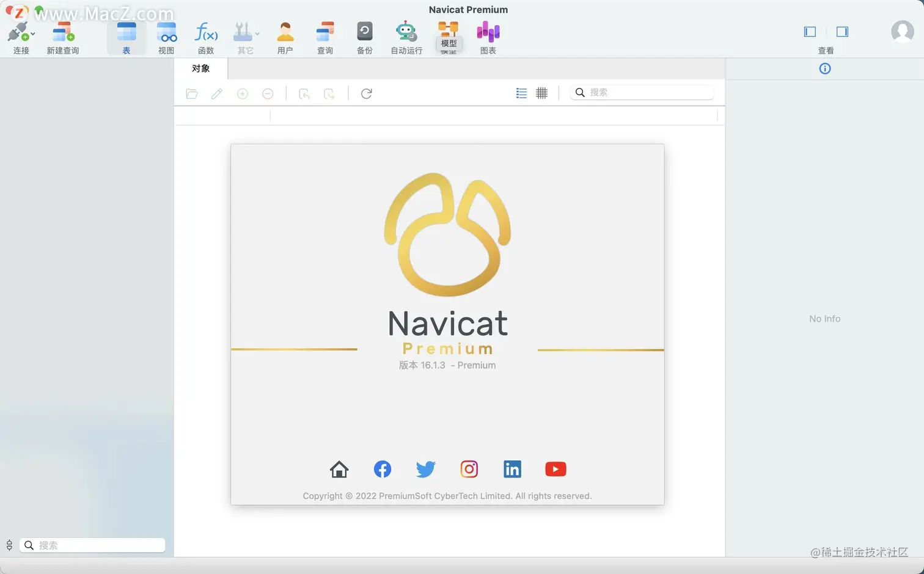This screenshot has width=924, height=574.
Task: Click the sidebar filter icon beside search
Action: click(9, 545)
